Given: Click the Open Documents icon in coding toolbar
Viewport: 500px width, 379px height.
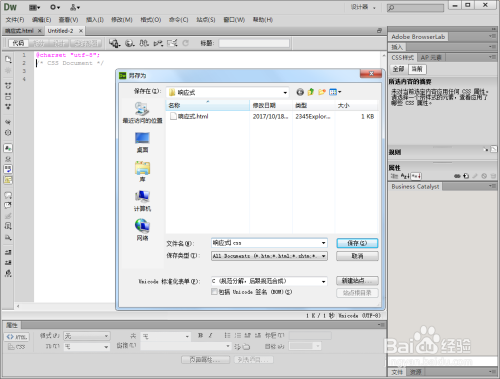Looking at the screenshot, I should point(8,60).
